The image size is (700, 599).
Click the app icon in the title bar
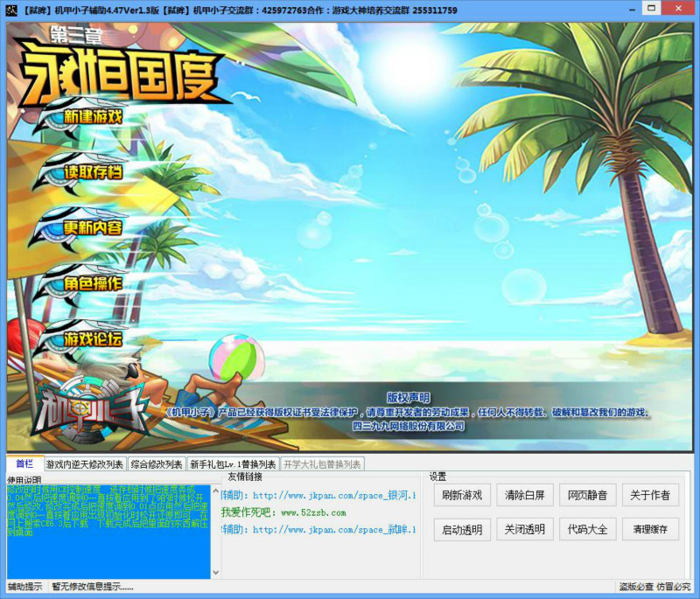coord(11,9)
